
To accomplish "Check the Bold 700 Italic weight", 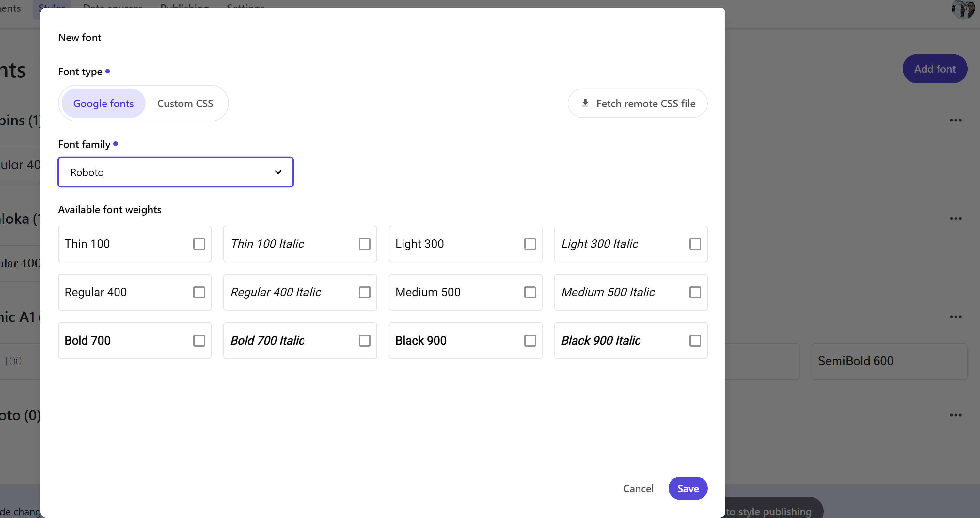I will 364,341.
